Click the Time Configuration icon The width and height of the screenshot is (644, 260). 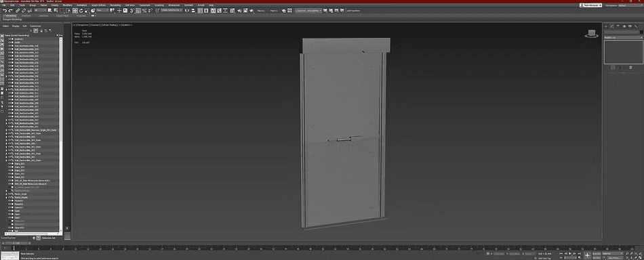pyautogui.click(x=580, y=258)
